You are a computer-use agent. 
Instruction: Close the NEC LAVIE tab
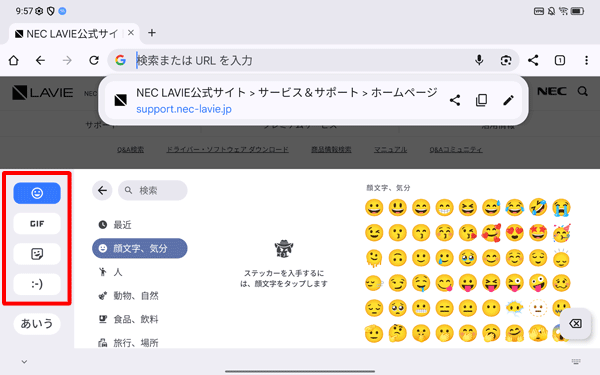tap(131, 33)
